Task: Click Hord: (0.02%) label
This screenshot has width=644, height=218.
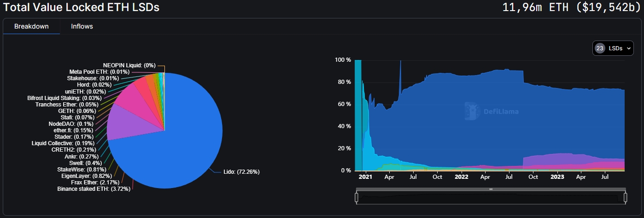Action: (x=94, y=85)
